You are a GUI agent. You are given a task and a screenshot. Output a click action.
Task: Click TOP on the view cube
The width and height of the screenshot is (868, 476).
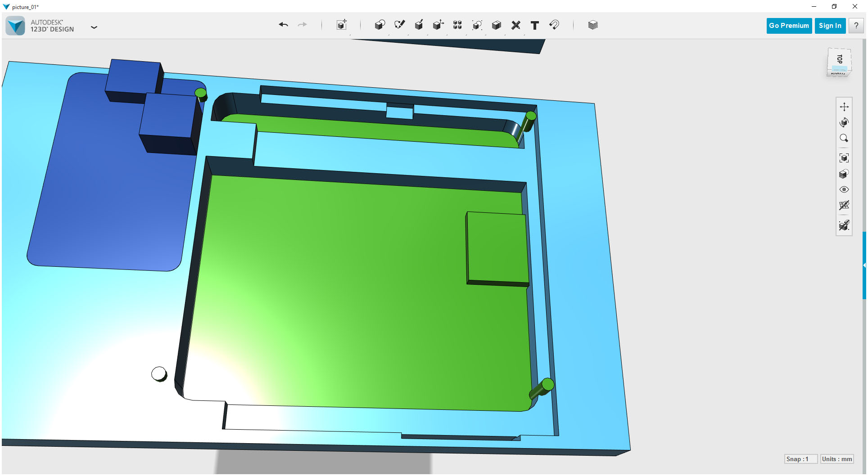pos(839,59)
